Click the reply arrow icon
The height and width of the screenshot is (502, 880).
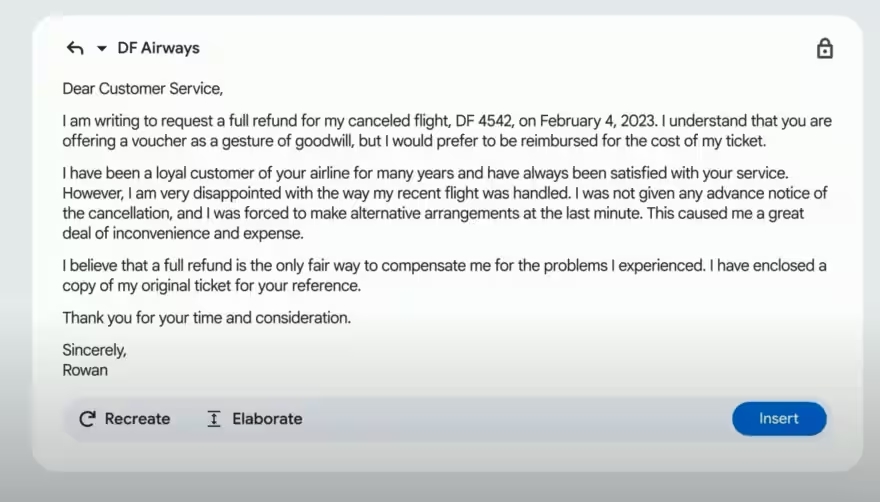(75, 48)
